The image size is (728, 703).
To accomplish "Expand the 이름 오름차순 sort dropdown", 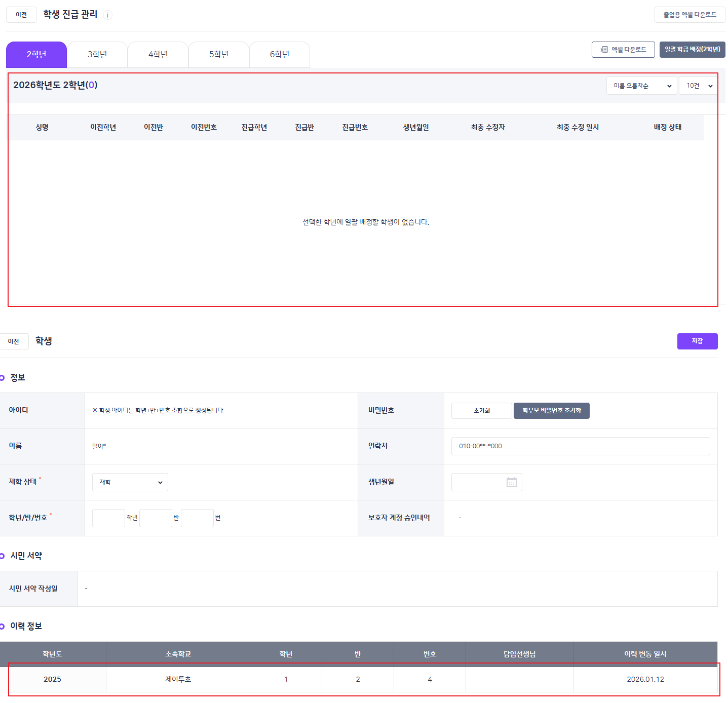I will (641, 86).
